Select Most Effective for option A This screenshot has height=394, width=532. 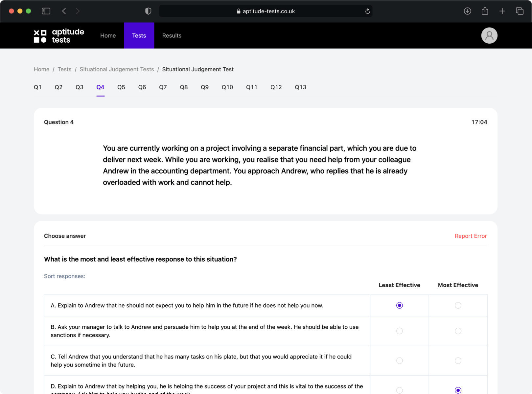(458, 305)
